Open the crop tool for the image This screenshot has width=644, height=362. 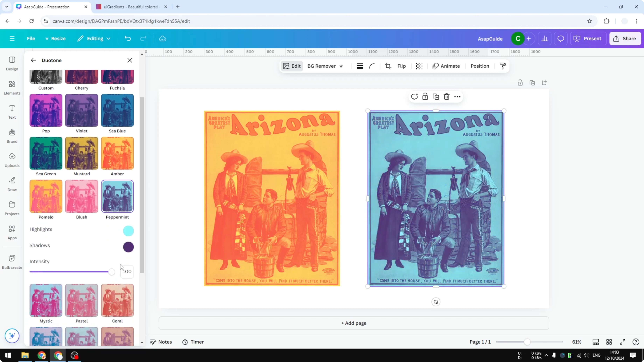click(388, 66)
